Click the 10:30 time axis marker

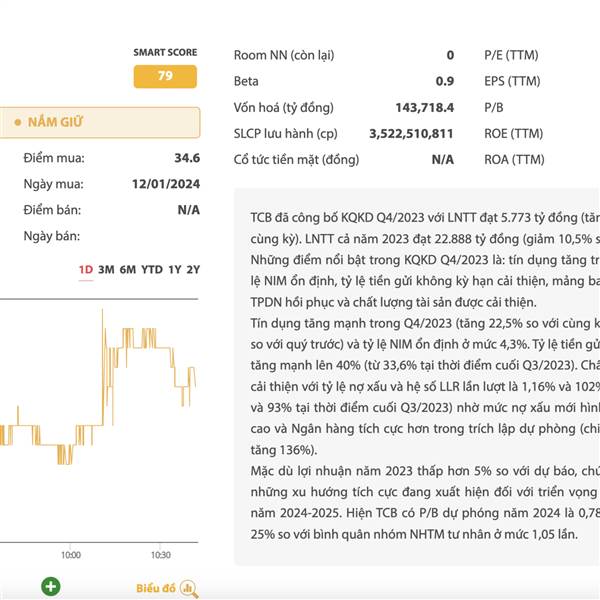coord(160,554)
